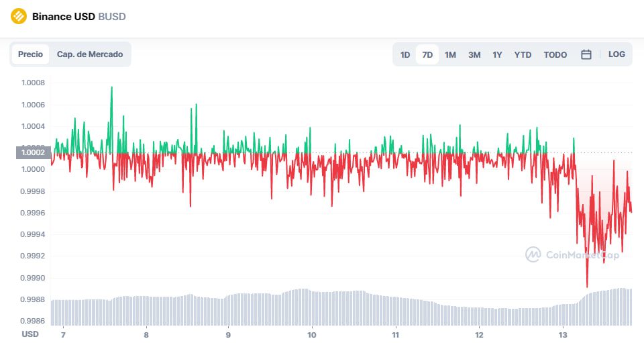The height and width of the screenshot is (343, 644).
Task: Choose the YTD time range
Action: [523, 54]
